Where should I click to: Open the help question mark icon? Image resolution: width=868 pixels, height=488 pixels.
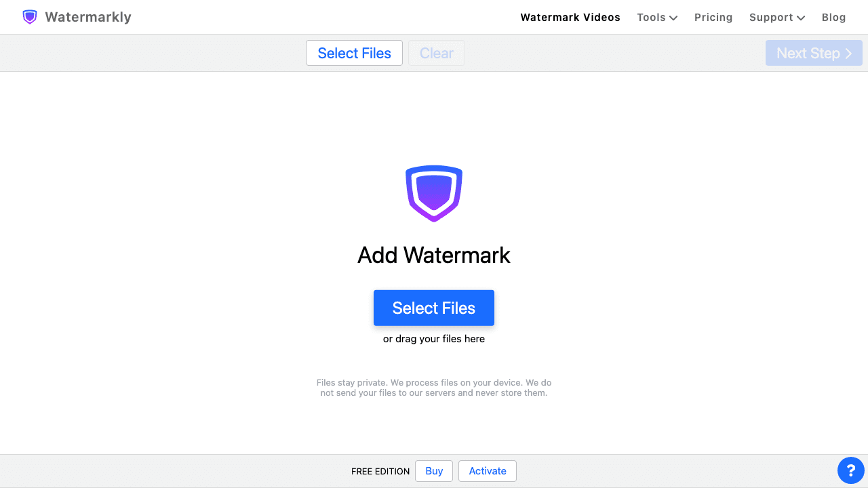pyautogui.click(x=850, y=470)
